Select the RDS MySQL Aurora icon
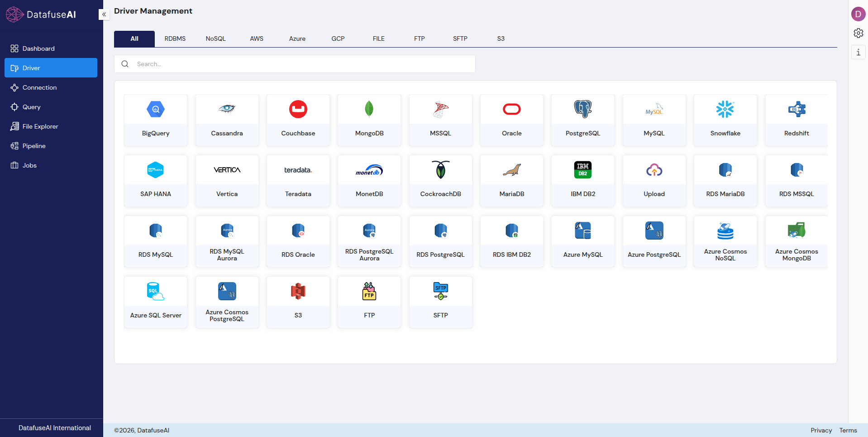The image size is (868, 437). tap(227, 231)
